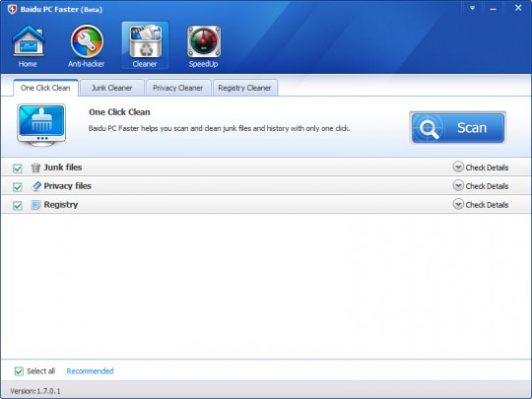Expand Check Details for Registry
This screenshot has height=399, width=532.
[x=481, y=204]
